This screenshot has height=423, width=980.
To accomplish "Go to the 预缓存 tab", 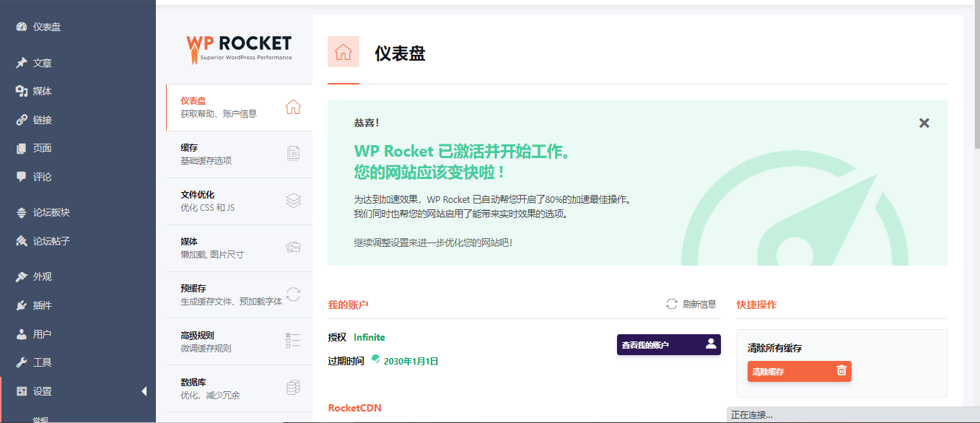I will point(240,295).
